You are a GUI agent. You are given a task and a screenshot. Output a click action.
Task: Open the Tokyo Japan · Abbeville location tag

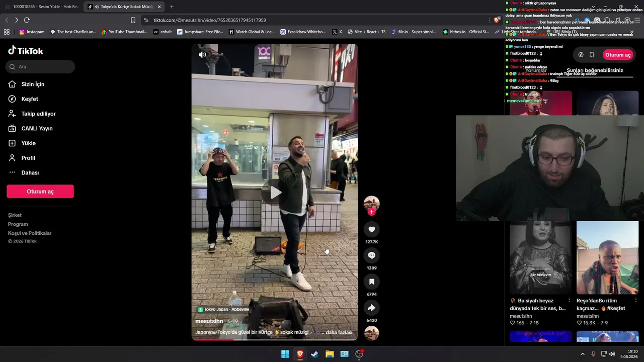click(223, 309)
